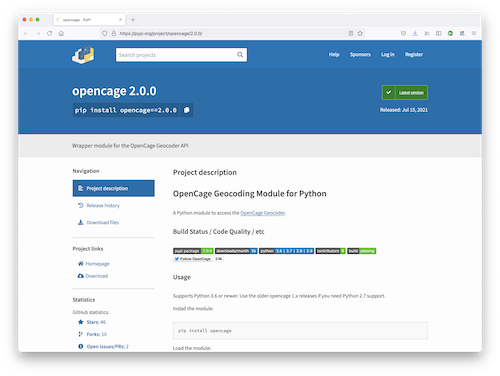Click the contributors badge
Viewport: 500px width, 376px height.
tap(330, 251)
